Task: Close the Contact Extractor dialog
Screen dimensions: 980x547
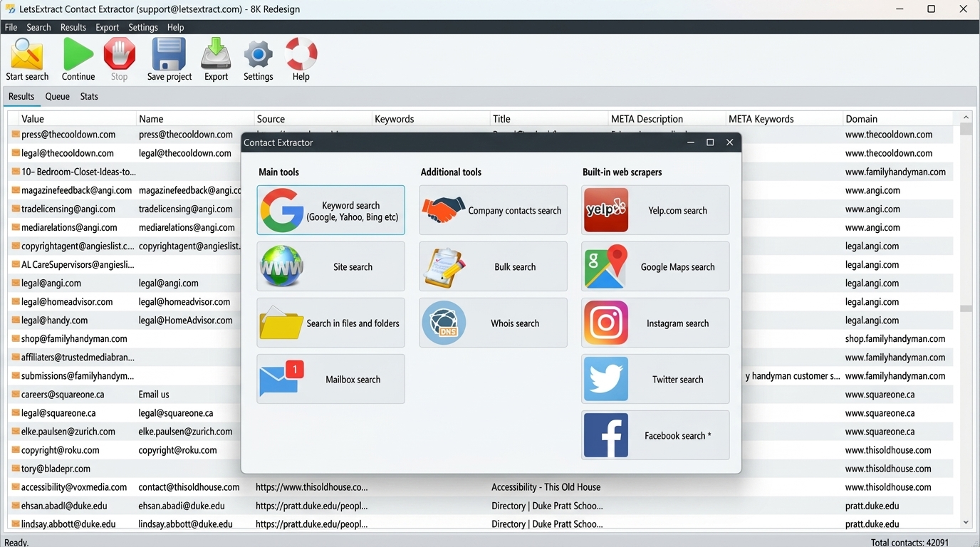Action: pos(729,142)
